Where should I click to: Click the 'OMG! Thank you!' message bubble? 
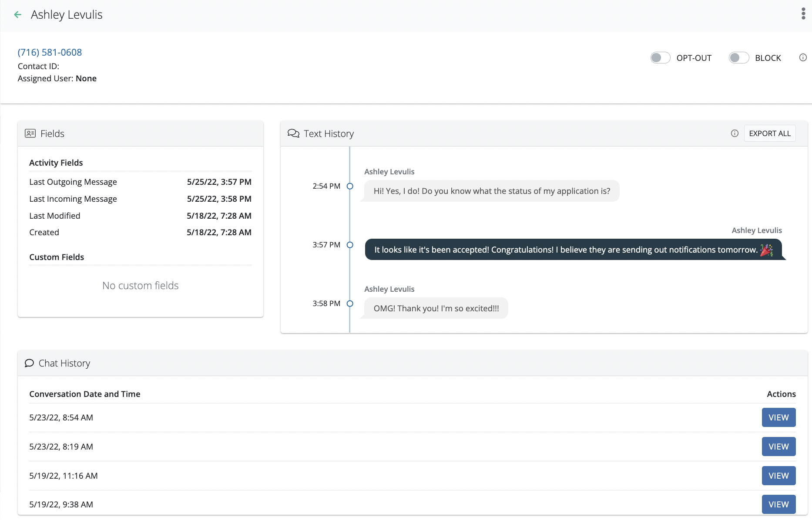pyautogui.click(x=436, y=308)
